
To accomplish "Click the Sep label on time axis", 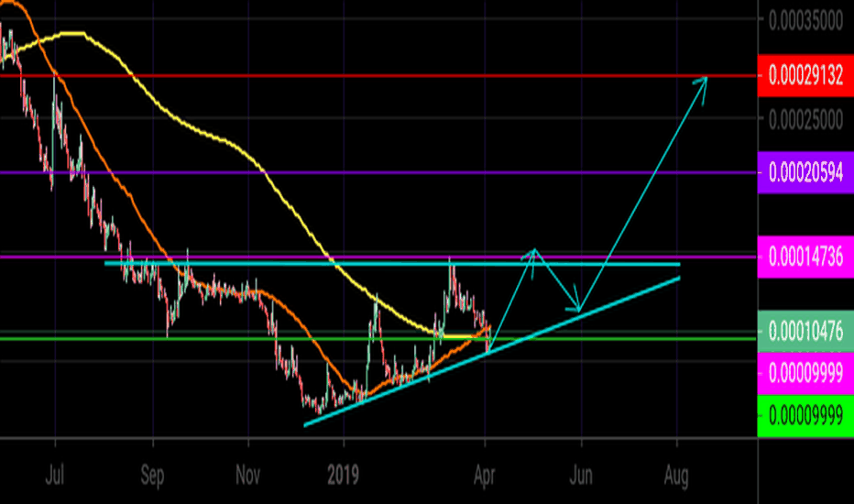I will coord(152,476).
